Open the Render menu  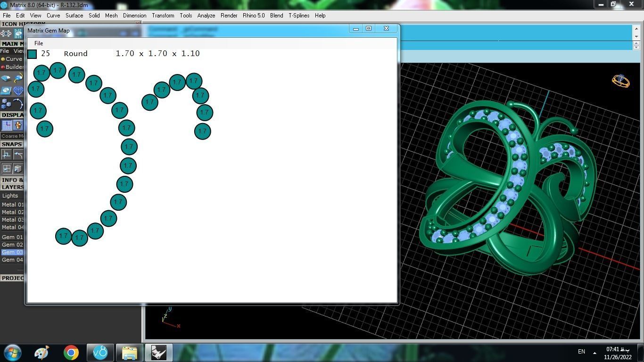coord(229,16)
